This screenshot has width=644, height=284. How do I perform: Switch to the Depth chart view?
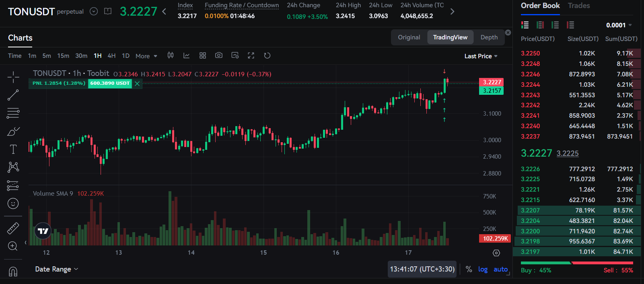(489, 37)
